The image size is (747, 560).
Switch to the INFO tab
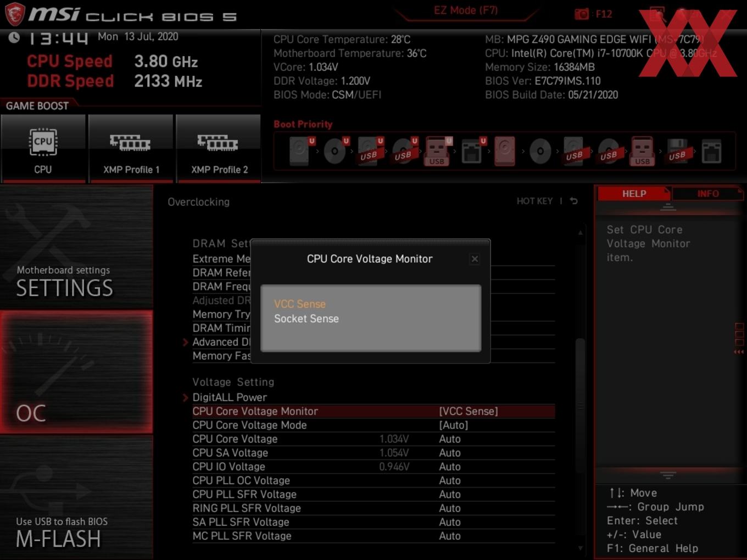707,193
